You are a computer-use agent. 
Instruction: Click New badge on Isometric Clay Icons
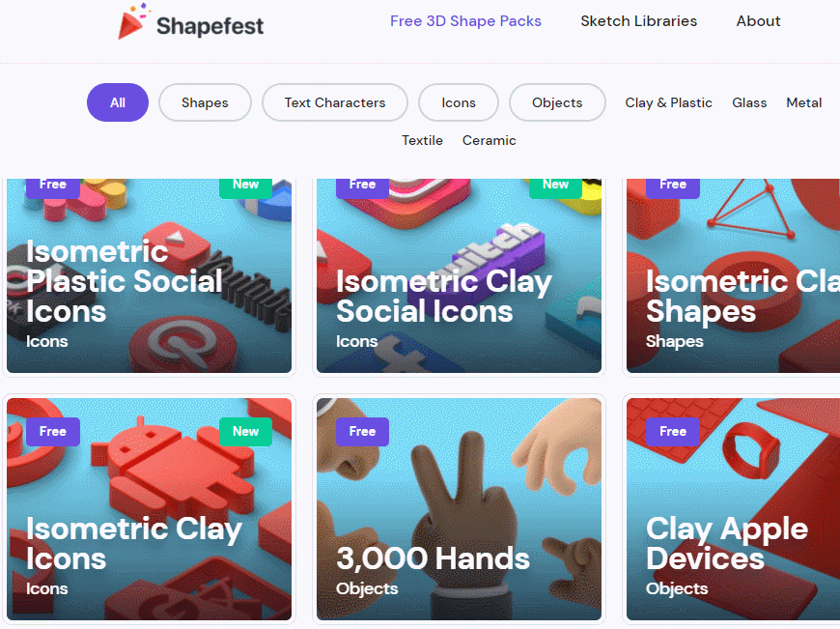coord(245,432)
